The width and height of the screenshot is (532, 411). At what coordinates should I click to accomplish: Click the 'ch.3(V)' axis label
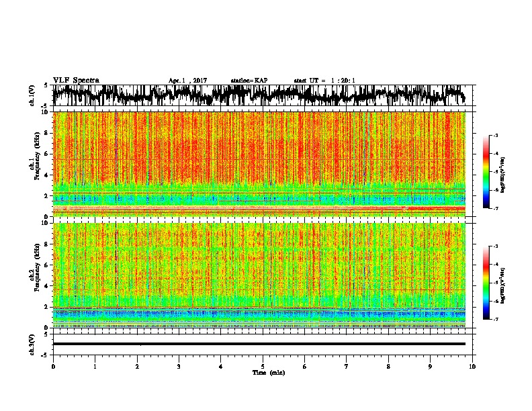point(32,345)
